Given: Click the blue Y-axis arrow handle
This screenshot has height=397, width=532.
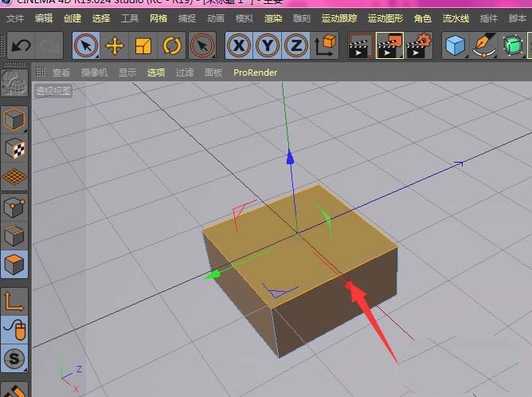Looking at the screenshot, I should point(291,157).
